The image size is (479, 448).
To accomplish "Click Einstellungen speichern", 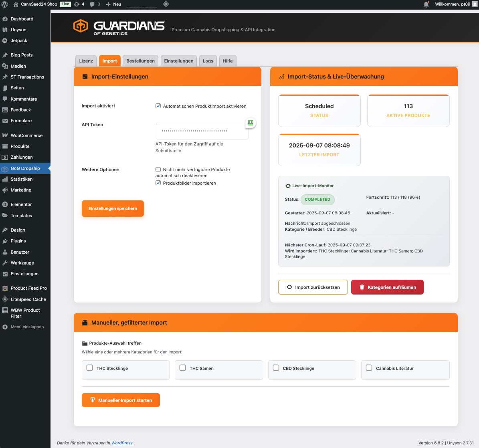I will [x=113, y=208].
